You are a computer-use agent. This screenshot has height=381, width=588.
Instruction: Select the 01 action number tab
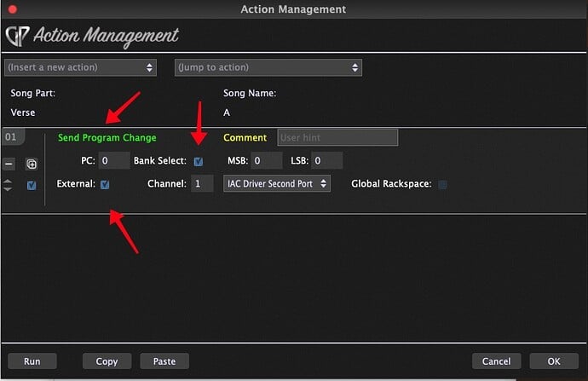pyautogui.click(x=13, y=137)
